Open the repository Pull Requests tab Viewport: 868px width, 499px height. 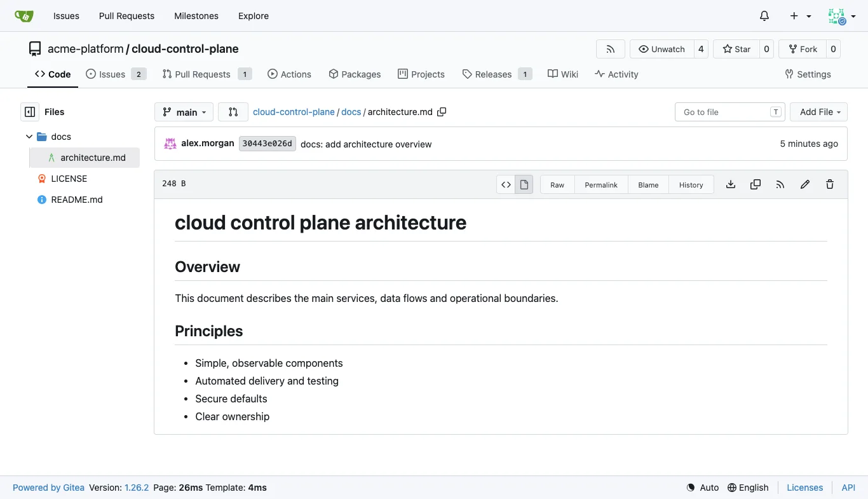coord(207,74)
